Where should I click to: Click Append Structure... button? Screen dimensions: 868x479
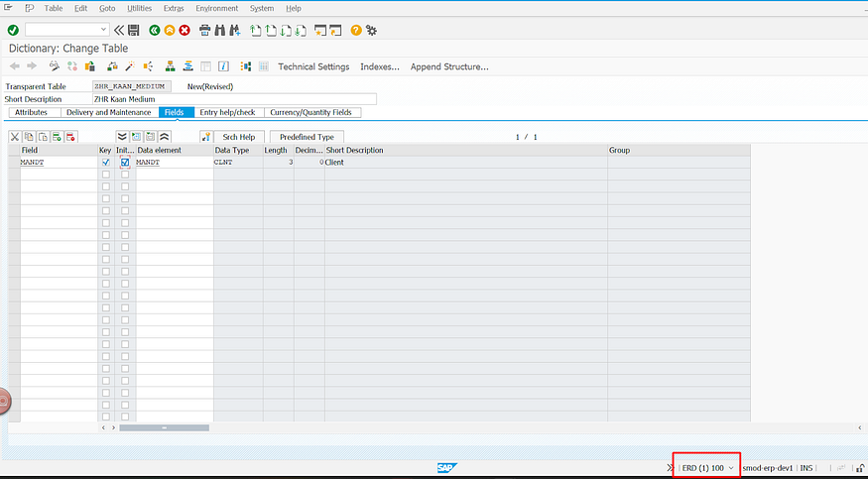(x=449, y=66)
